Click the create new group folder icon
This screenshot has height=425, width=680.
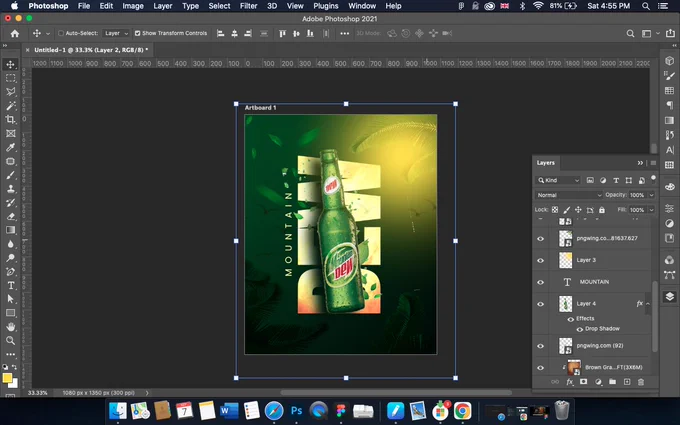612,382
